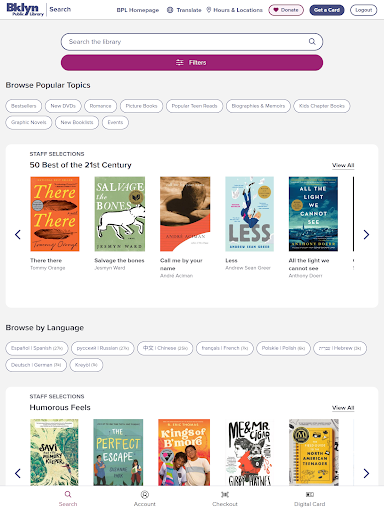Click the Logout button
This screenshot has height=512, width=384.
coord(363,10)
